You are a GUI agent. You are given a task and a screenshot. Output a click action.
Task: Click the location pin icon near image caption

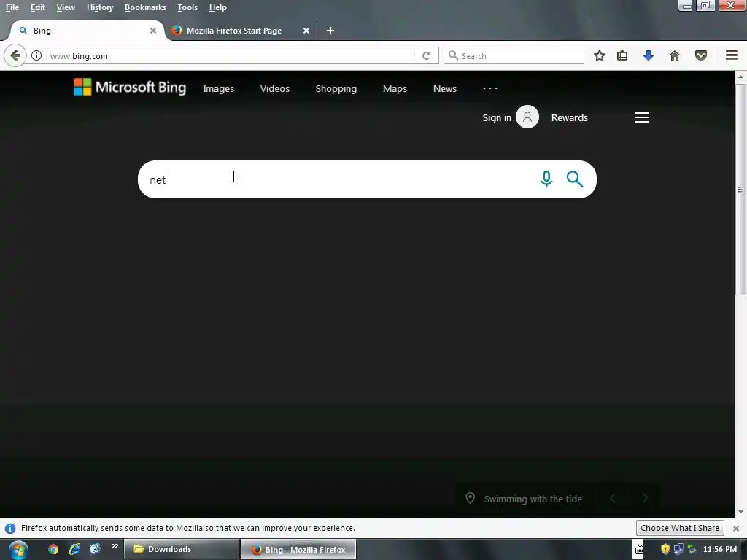[470, 498]
